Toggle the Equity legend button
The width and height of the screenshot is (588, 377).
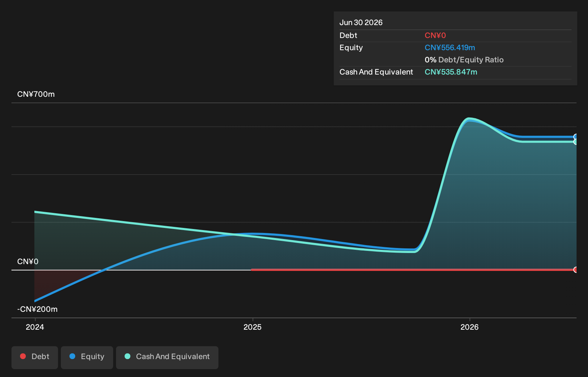(87, 357)
